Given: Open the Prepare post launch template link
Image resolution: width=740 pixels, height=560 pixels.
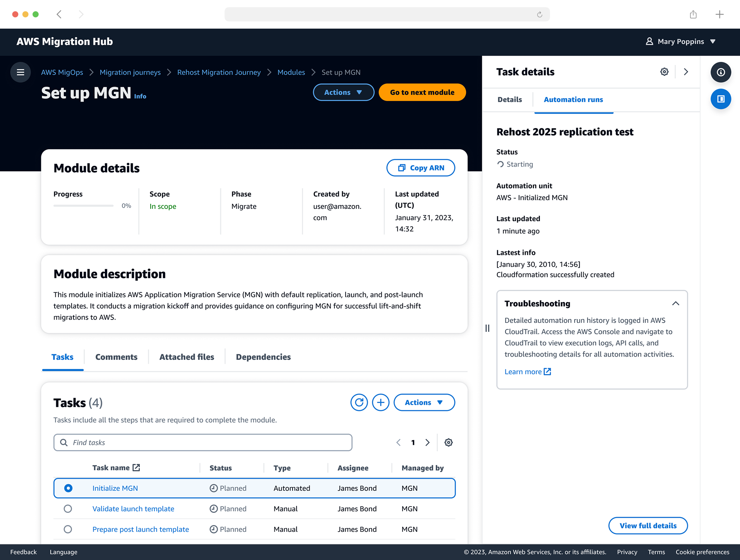Looking at the screenshot, I should [140, 529].
